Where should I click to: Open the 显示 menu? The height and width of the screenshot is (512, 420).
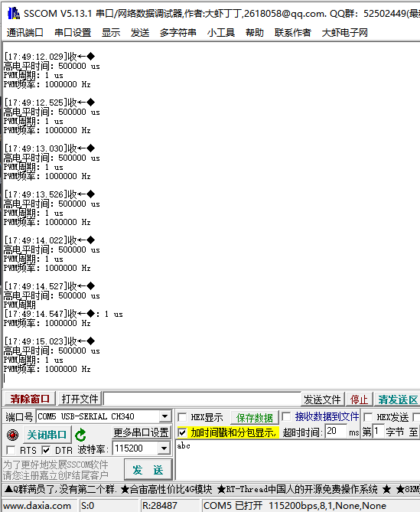[x=111, y=33]
